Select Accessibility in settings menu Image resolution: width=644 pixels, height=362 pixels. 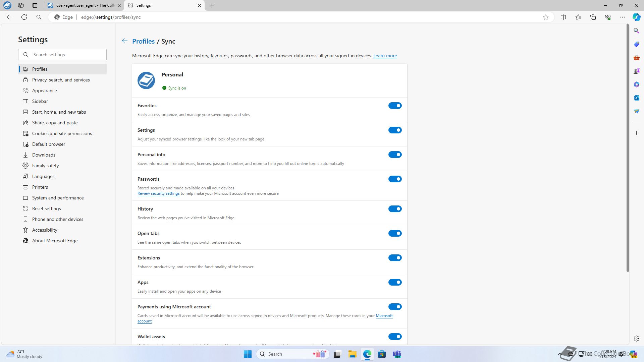62,230
